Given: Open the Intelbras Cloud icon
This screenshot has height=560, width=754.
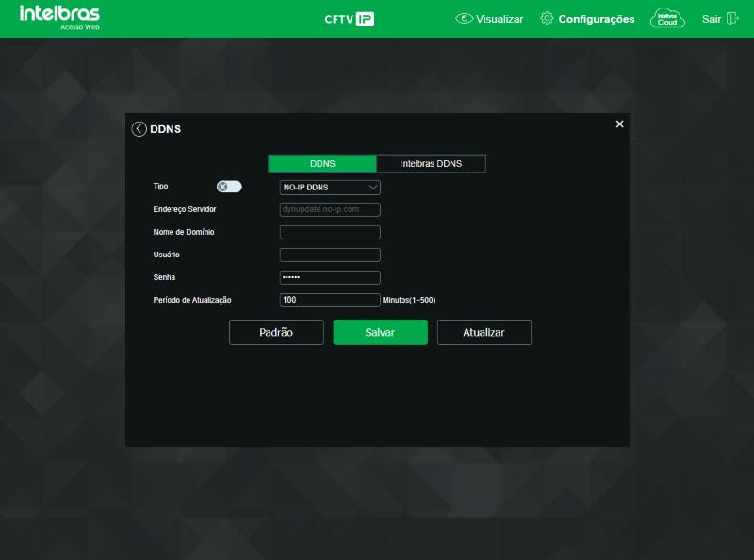Looking at the screenshot, I should (x=667, y=19).
